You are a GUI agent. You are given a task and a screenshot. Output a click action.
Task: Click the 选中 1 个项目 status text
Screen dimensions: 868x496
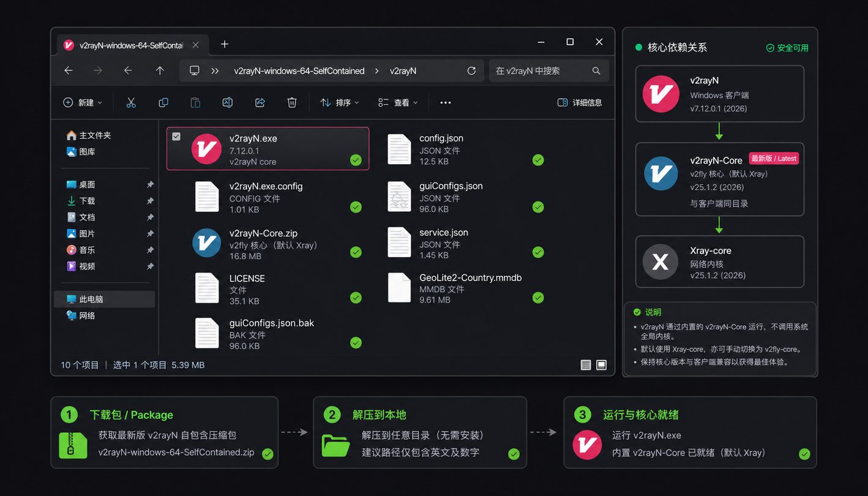(x=140, y=365)
